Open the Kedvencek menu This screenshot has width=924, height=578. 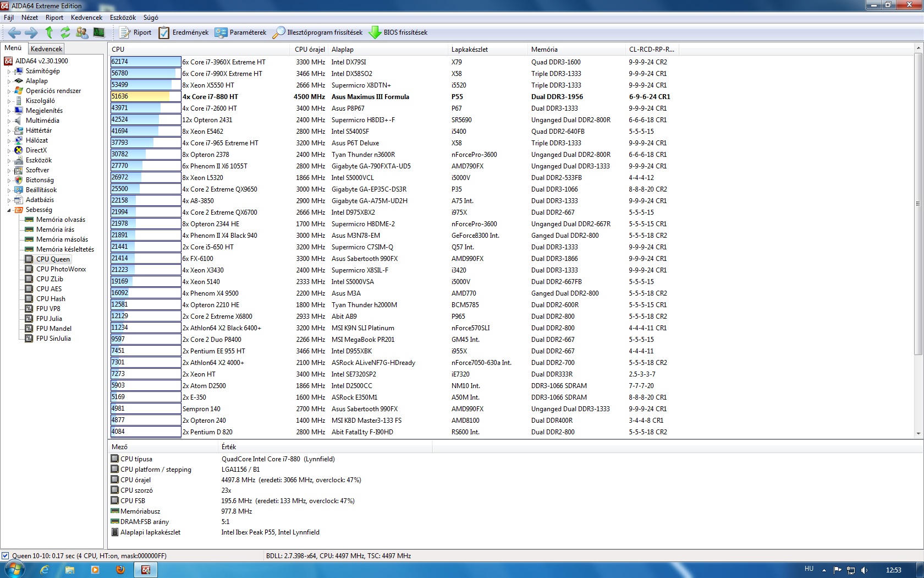(x=86, y=18)
